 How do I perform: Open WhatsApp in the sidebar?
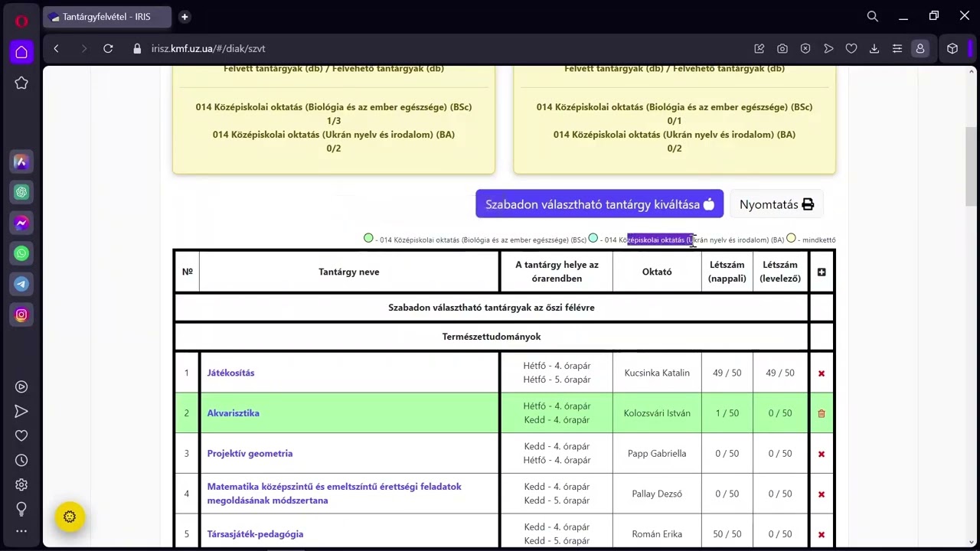[x=21, y=253]
